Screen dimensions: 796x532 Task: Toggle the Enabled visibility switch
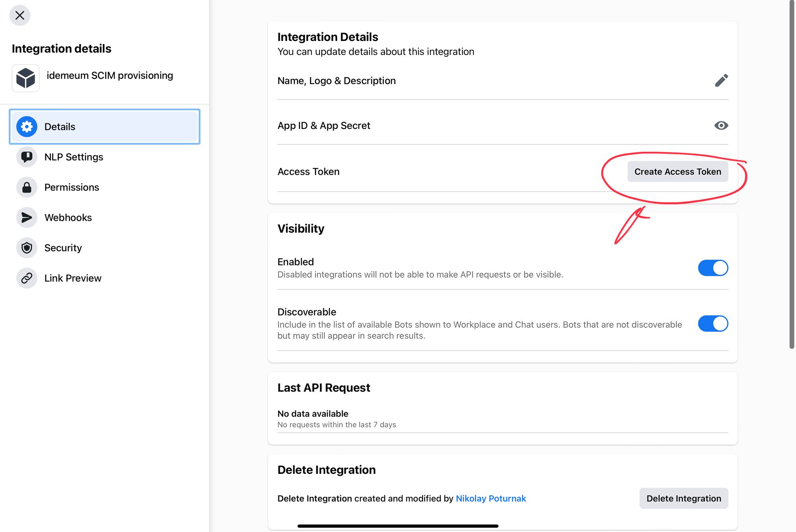pos(713,268)
